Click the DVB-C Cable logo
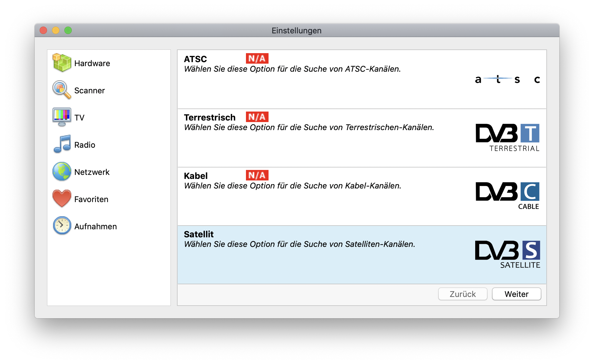Viewport: 594px width, 364px height. [507, 196]
